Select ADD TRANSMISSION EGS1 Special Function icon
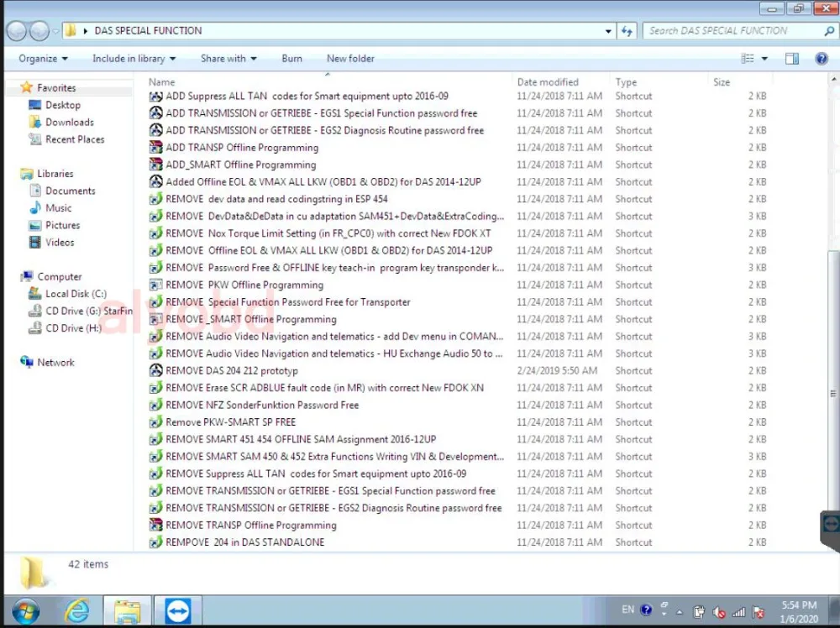 156,113
